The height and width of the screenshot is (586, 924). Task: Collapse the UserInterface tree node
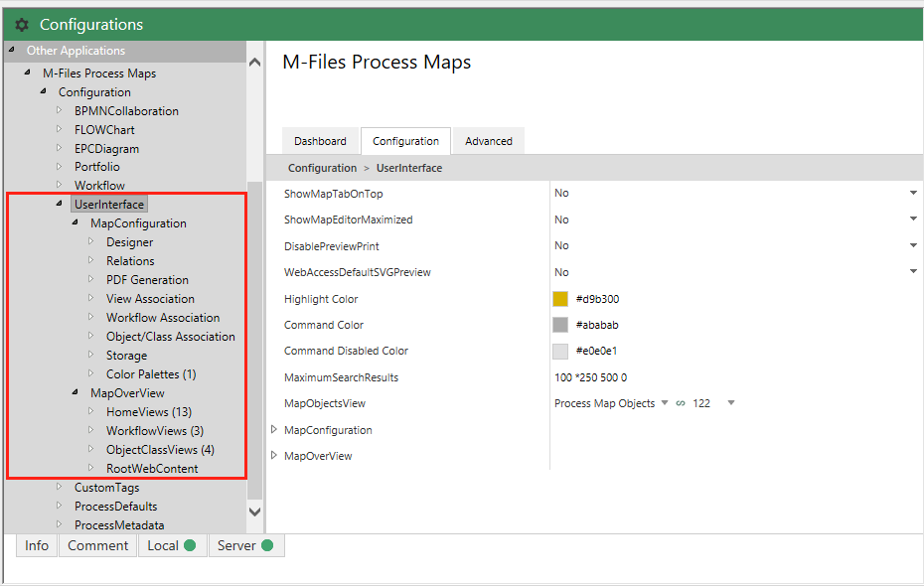pos(60,204)
